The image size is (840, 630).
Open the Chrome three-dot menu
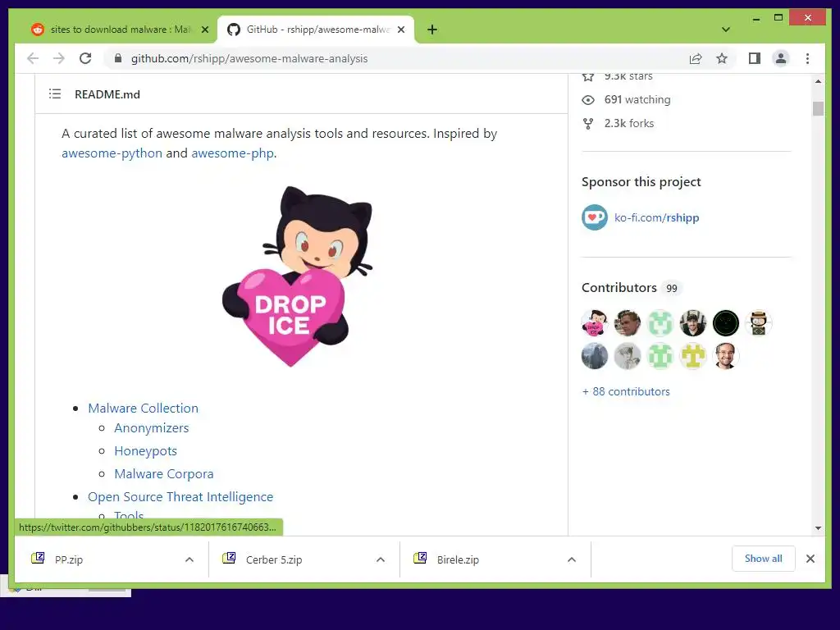[x=807, y=58]
